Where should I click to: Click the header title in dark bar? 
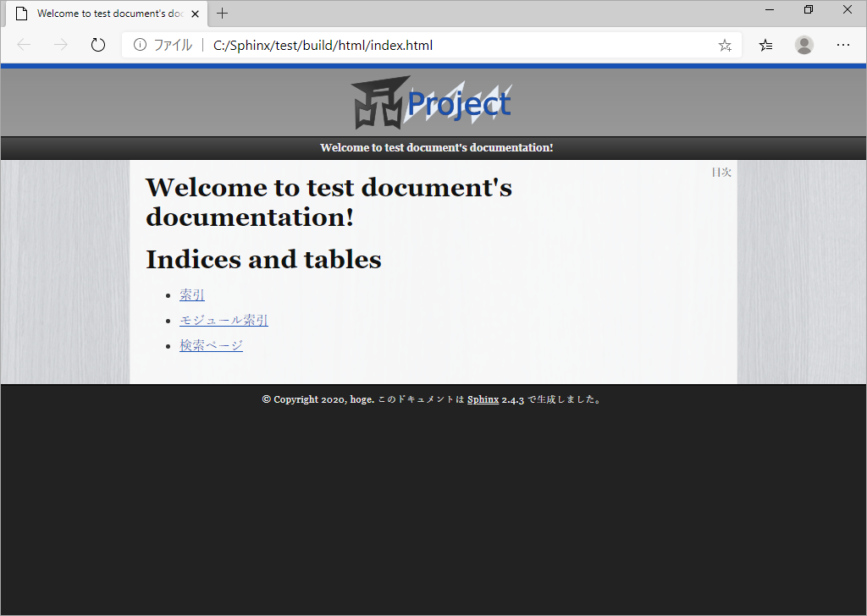pos(436,147)
